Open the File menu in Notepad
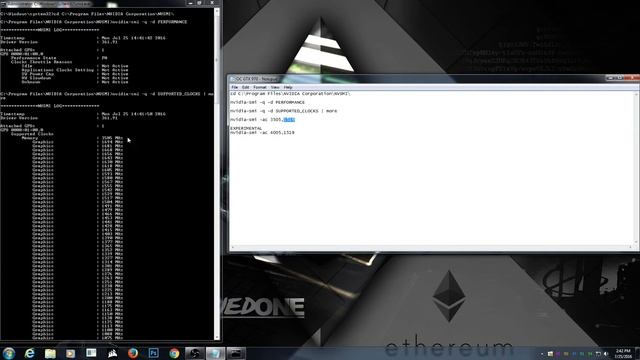This screenshot has width=640, height=360. [x=235, y=87]
